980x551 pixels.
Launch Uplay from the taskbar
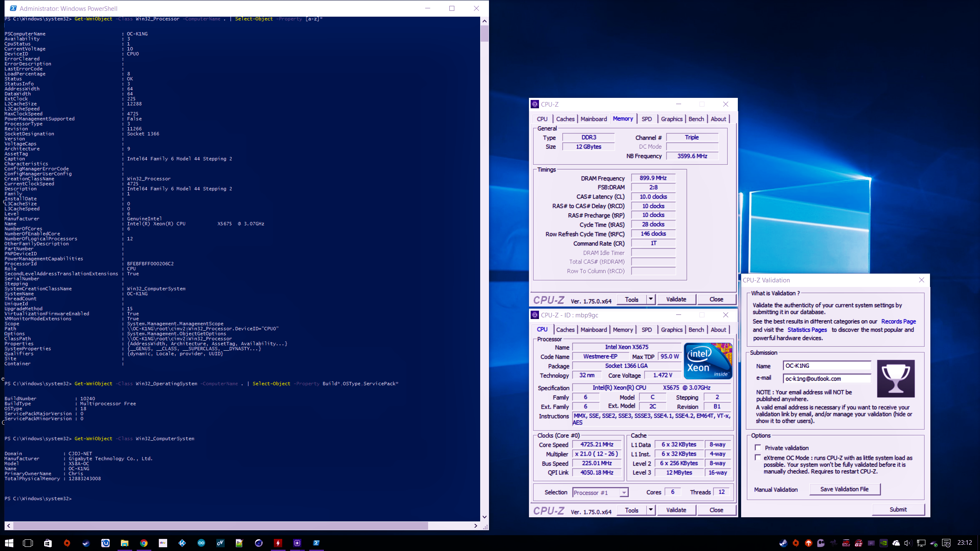[105, 543]
